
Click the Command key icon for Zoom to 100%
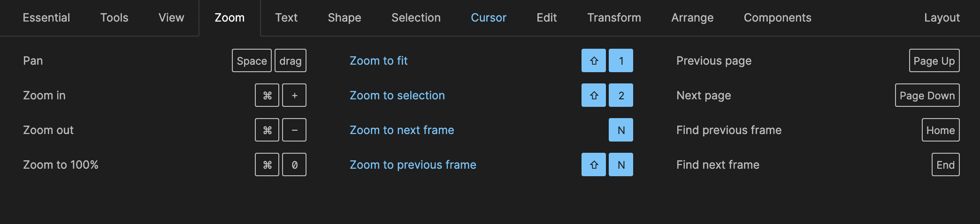click(x=267, y=164)
